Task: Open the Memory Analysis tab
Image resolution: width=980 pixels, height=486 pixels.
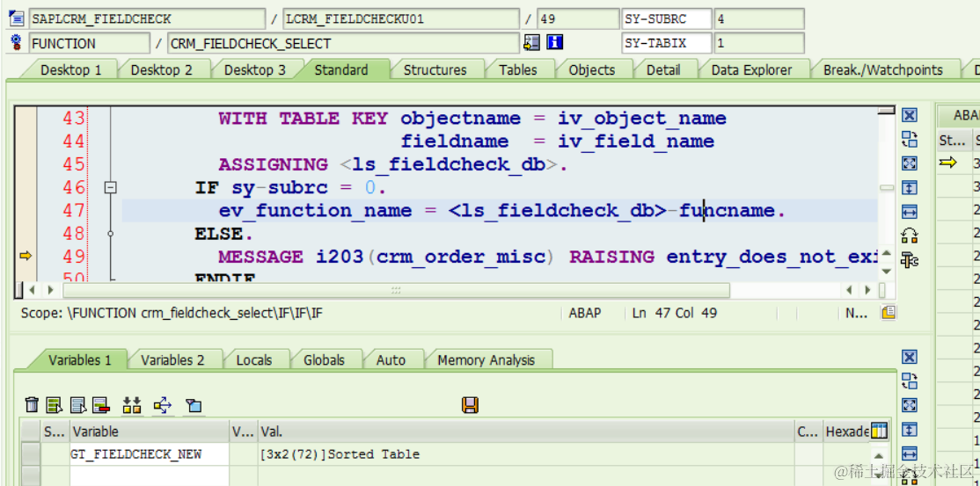Action: point(486,359)
